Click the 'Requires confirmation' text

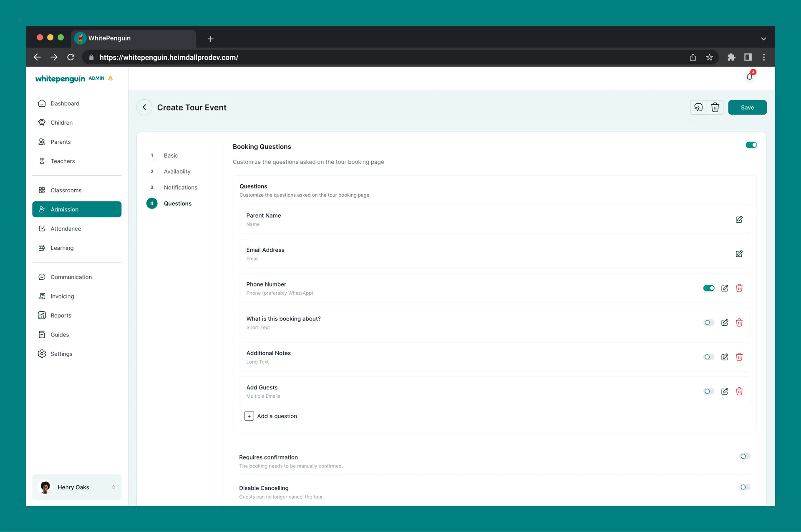[x=268, y=457]
